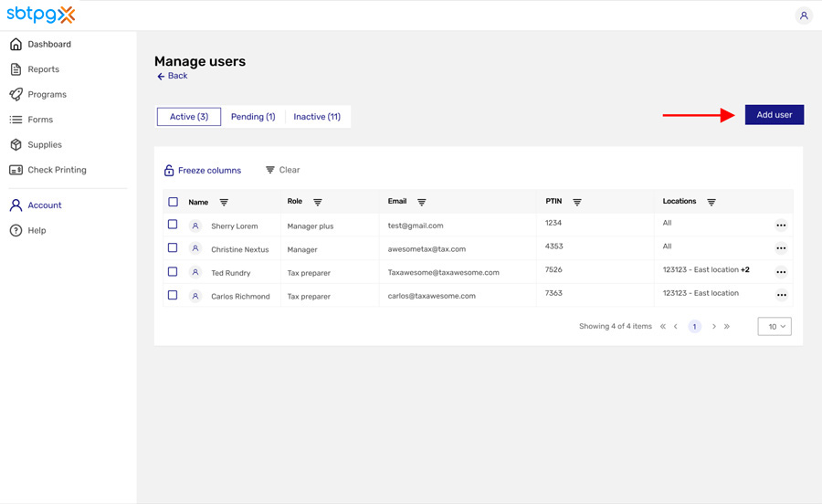The image size is (822, 504).
Task: Check the box for Sherry Lorem
Action: coord(173,225)
